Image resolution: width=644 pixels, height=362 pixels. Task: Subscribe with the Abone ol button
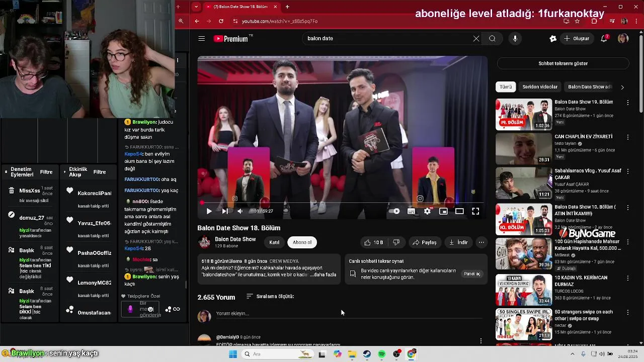[302, 242]
